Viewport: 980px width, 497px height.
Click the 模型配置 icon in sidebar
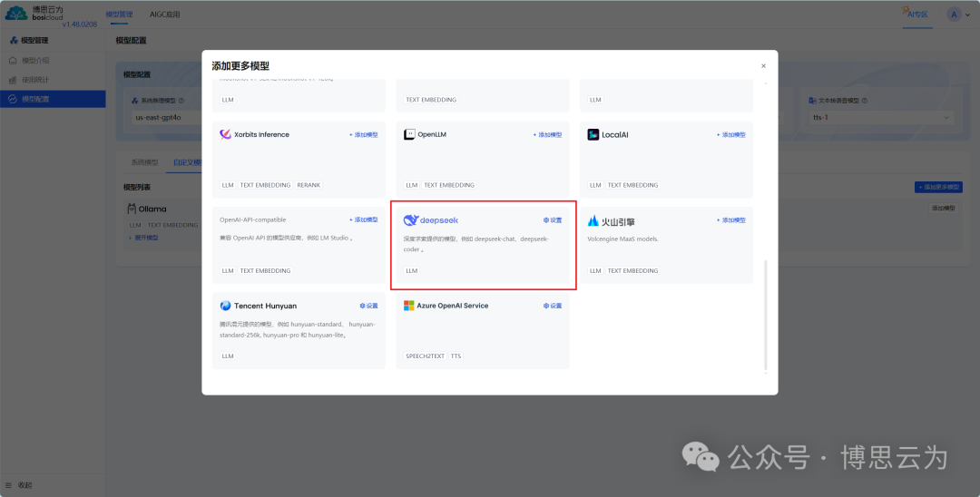pyautogui.click(x=13, y=99)
